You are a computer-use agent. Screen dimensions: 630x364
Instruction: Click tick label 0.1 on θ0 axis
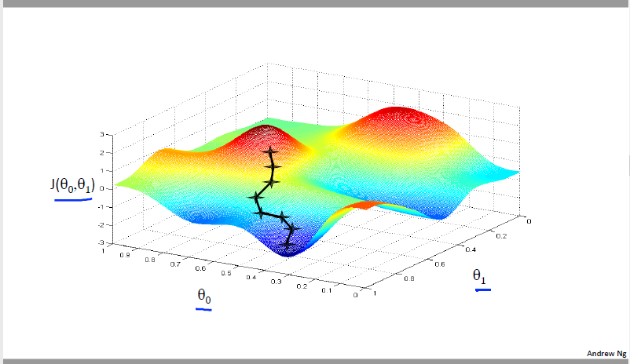coord(327,289)
